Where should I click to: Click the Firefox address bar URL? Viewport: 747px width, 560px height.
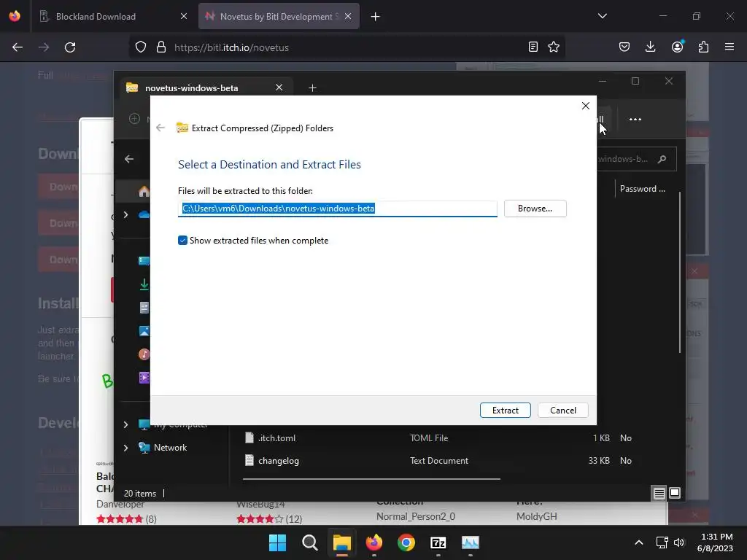coord(231,47)
